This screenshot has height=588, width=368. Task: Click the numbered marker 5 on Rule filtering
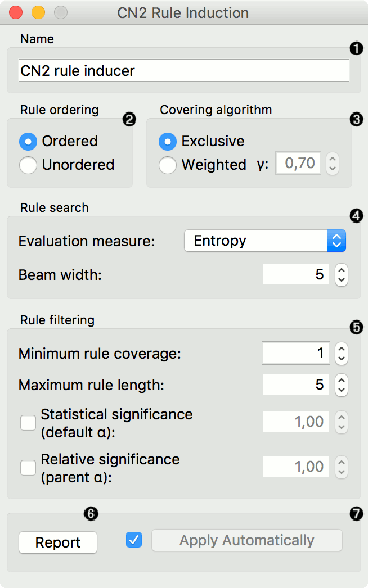point(356,327)
